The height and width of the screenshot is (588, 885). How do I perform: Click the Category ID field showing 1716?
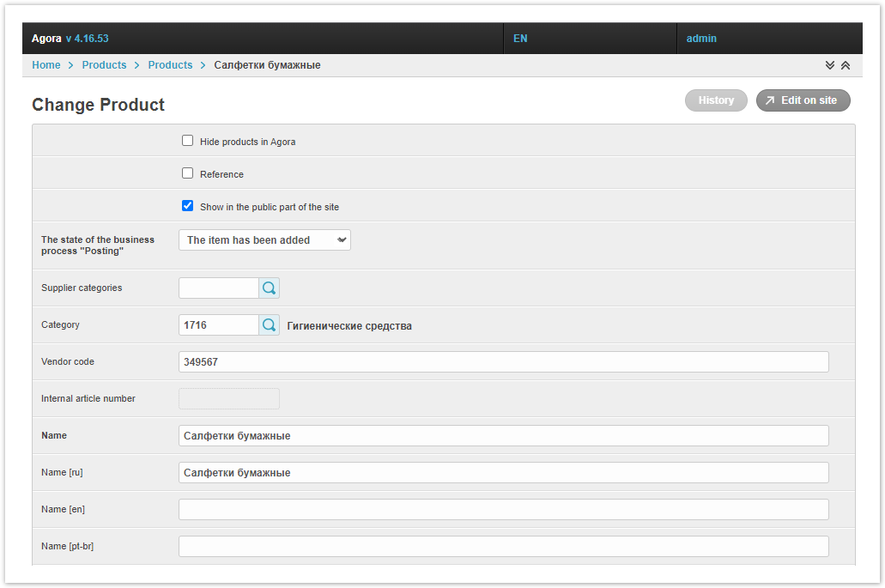pos(218,325)
